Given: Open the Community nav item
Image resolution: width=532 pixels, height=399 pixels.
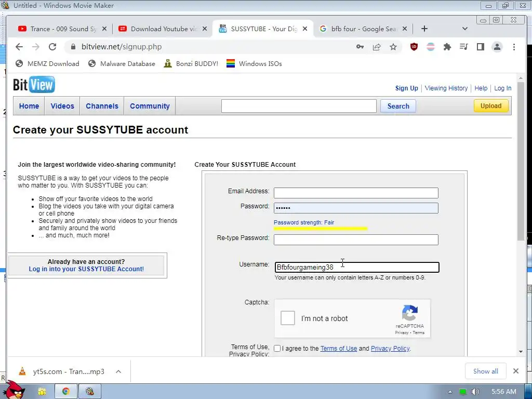Looking at the screenshot, I should (150, 106).
